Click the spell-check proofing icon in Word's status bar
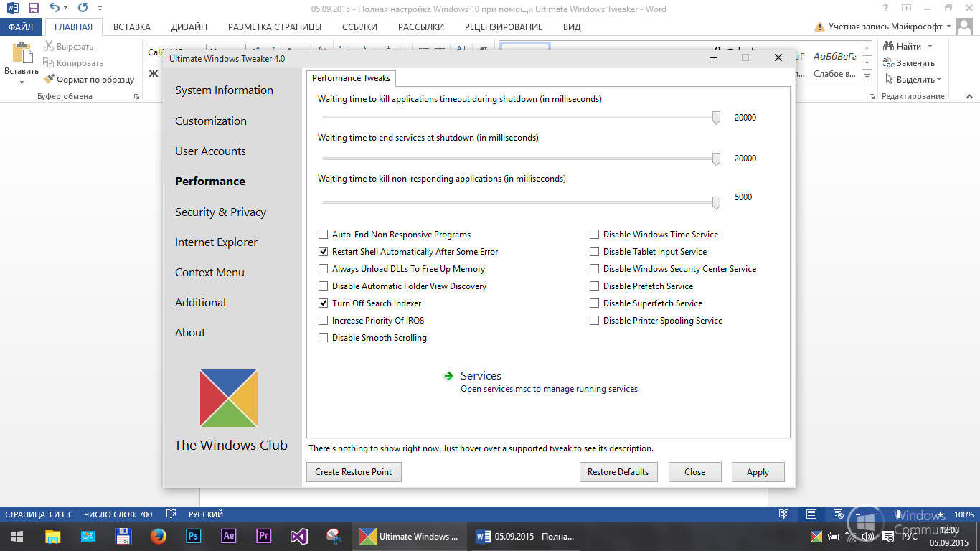Image resolution: width=980 pixels, height=551 pixels. pyautogui.click(x=171, y=514)
